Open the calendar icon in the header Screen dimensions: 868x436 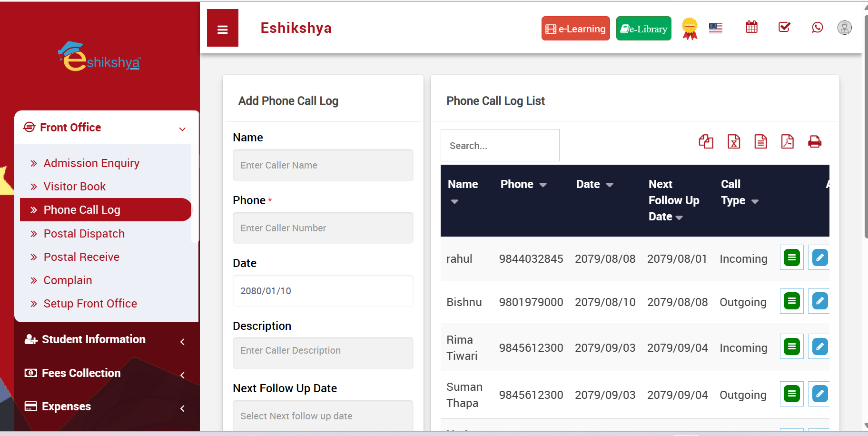click(x=752, y=27)
